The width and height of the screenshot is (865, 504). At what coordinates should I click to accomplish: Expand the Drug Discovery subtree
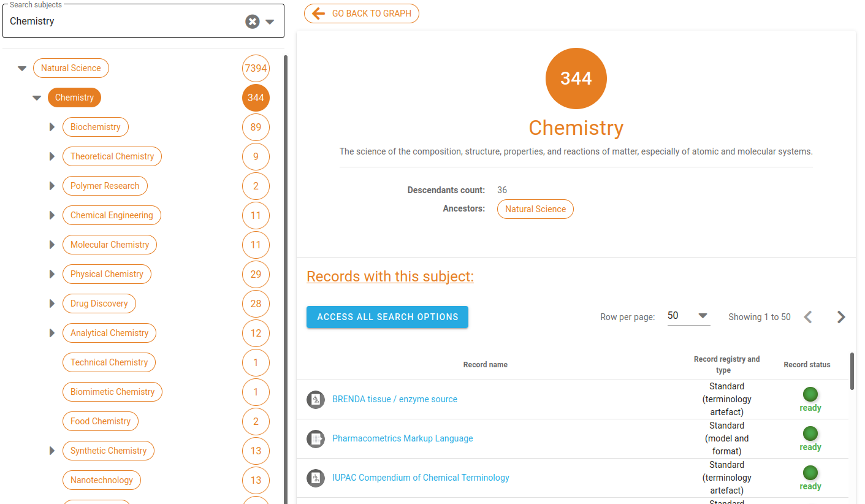[52, 304]
